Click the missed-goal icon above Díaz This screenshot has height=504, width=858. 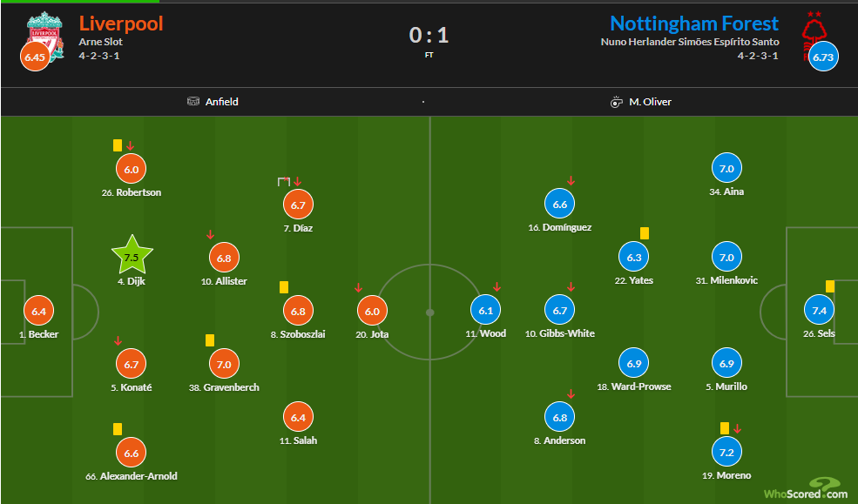[283, 181]
